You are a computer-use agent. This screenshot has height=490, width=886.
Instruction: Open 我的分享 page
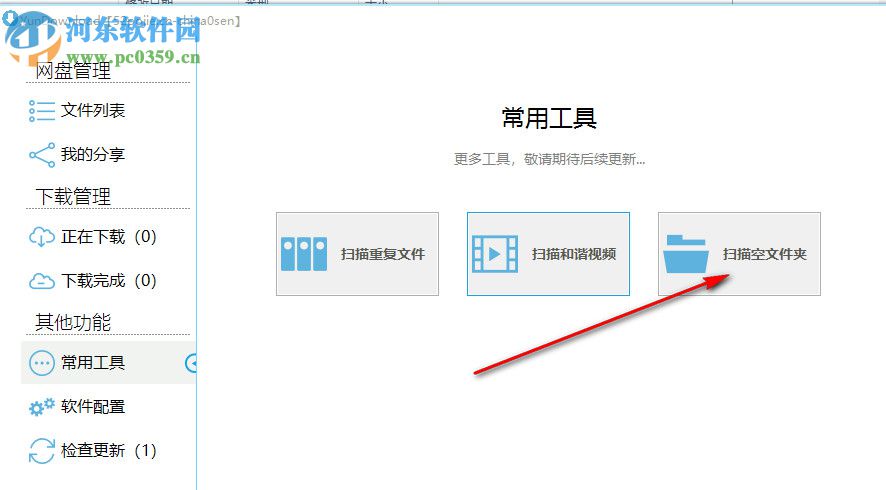[93, 154]
